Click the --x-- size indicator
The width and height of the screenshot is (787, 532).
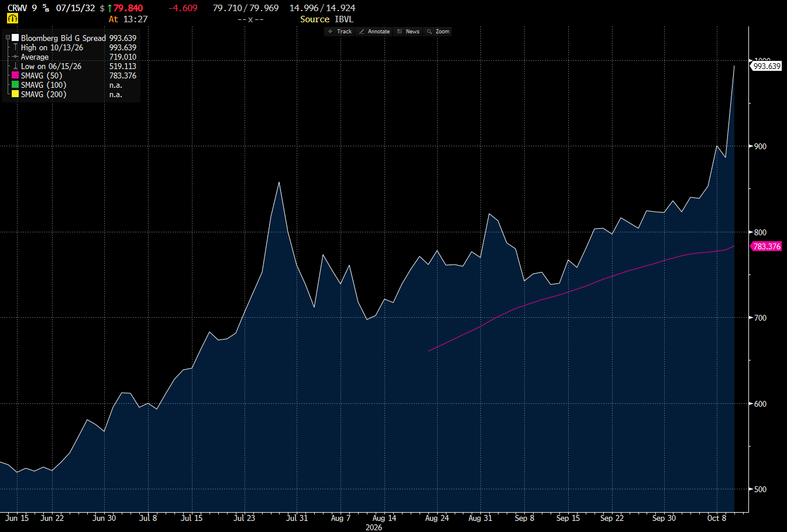point(250,19)
